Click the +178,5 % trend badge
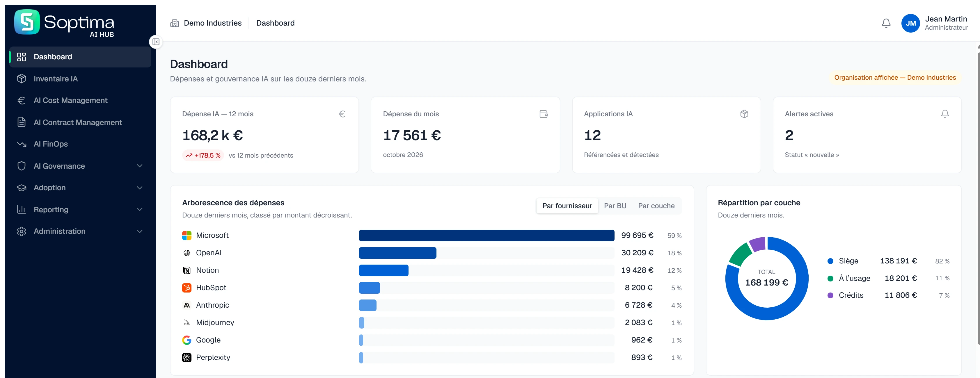Image resolution: width=980 pixels, height=378 pixels. coord(203,155)
